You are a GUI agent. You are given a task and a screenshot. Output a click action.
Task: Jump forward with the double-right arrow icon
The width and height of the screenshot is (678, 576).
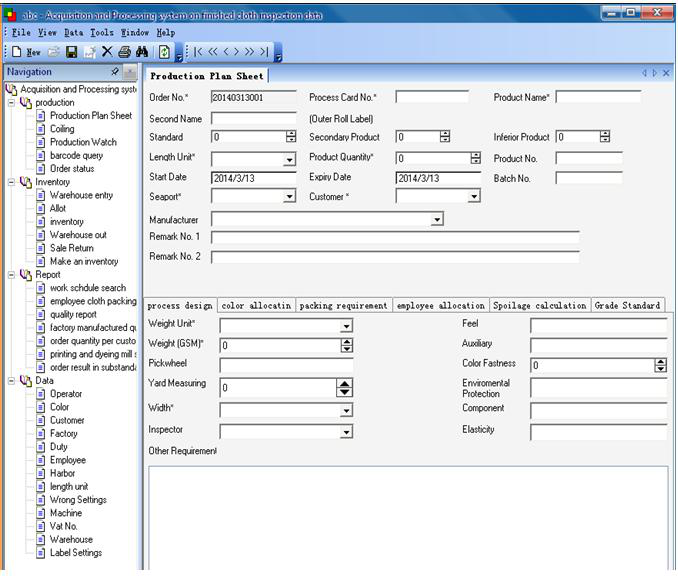coord(249,51)
